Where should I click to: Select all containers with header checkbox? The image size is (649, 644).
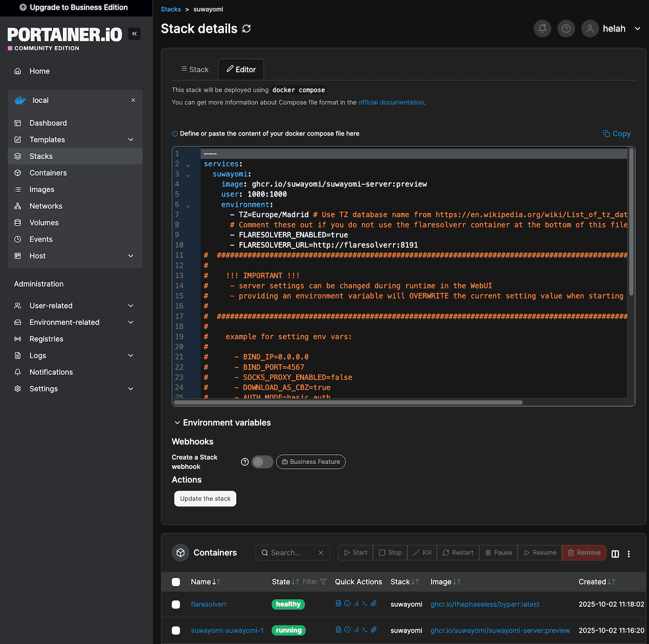[x=176, y=582]
